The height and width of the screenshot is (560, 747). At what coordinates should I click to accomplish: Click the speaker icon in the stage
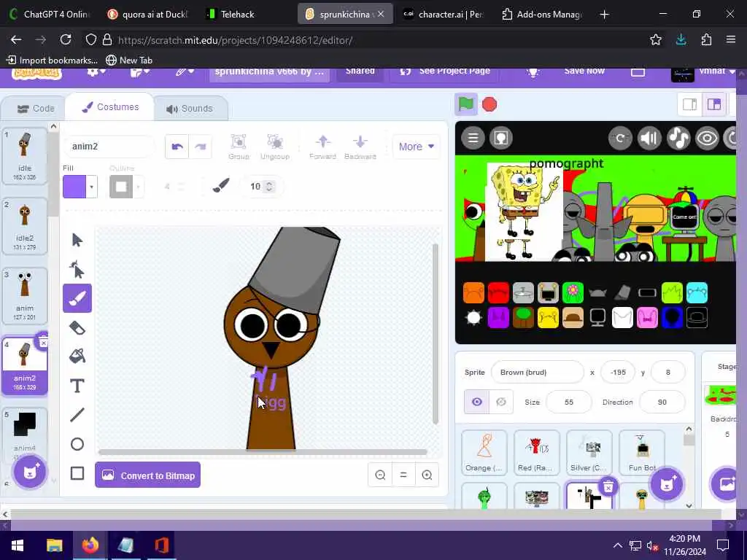[649, 138]
